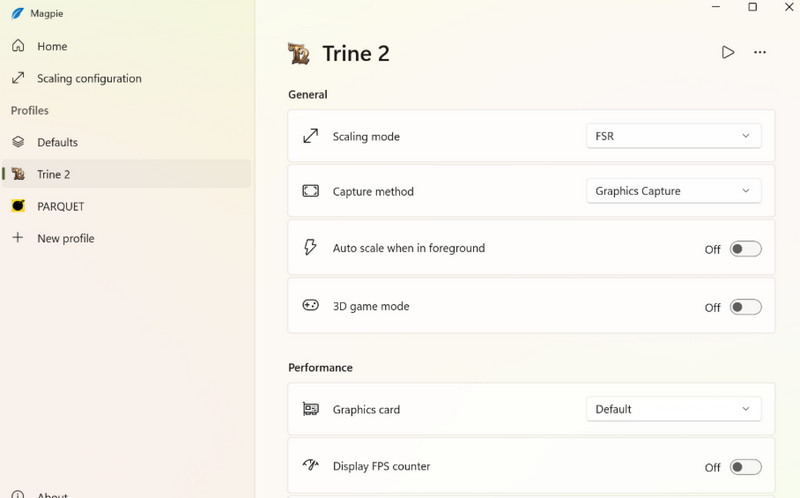Click the Graphics card label
800x498 pixels.
(366, 410)
